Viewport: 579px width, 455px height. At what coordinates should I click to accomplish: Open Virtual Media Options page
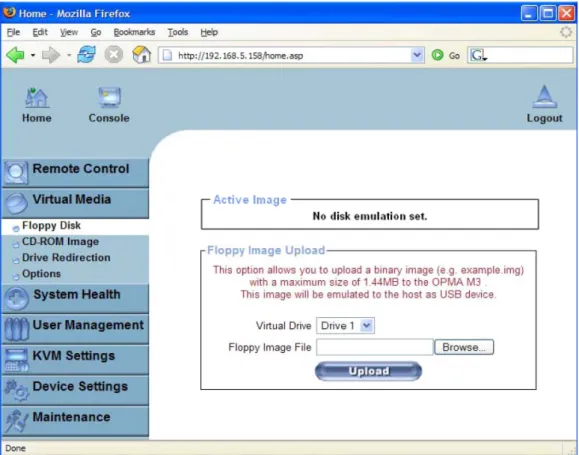click(41, 274)
